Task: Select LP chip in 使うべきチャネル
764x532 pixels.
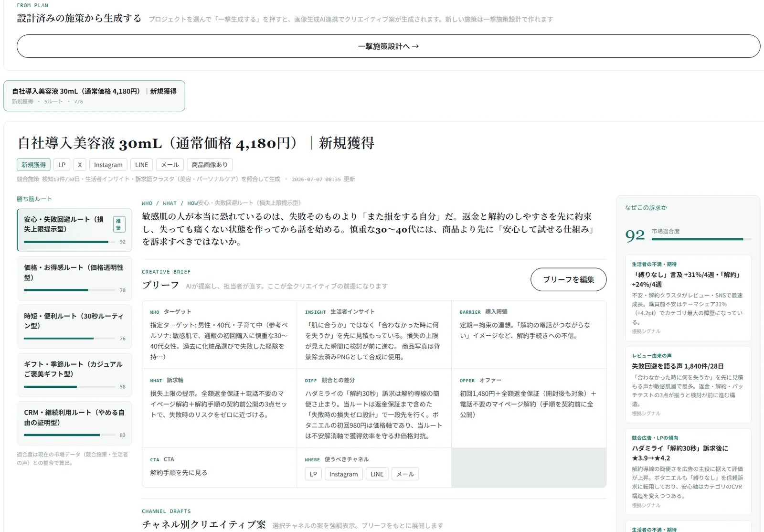Action: (313, 474)
